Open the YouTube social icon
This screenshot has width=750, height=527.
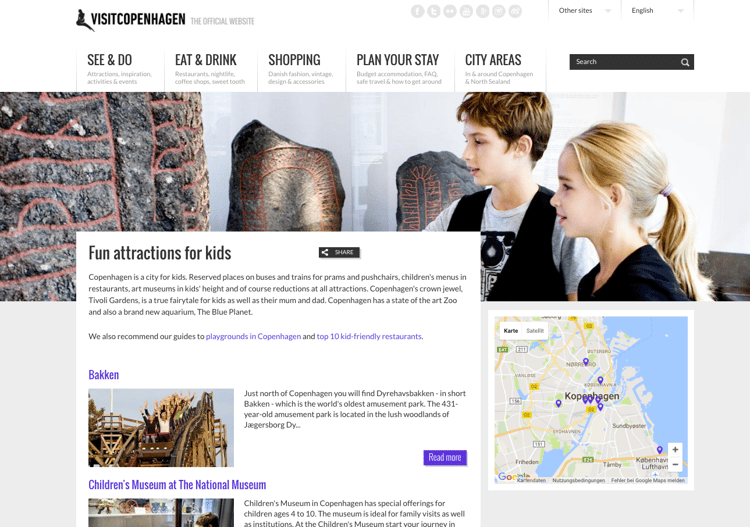click(466, 11)
